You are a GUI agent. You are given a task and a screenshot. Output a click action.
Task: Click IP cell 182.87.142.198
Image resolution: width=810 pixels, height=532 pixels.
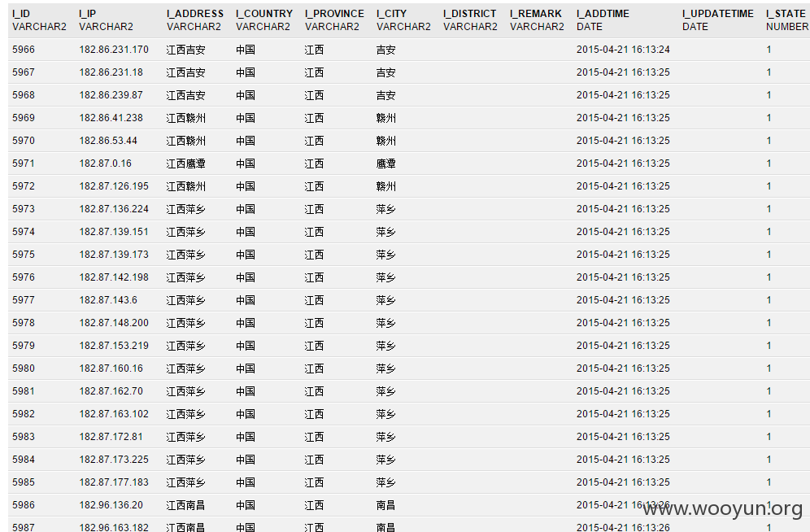[x=114, y=277]
